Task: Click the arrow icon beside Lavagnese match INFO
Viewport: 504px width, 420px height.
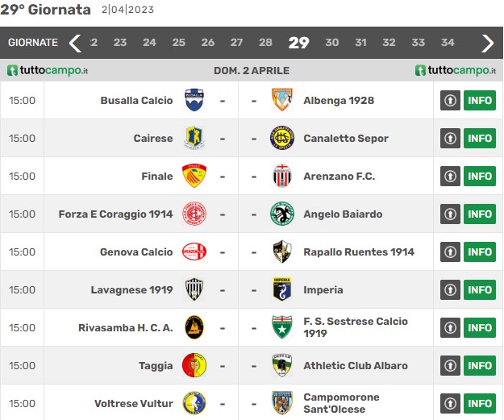Action: pyautogui.click(x=450, y=290)
